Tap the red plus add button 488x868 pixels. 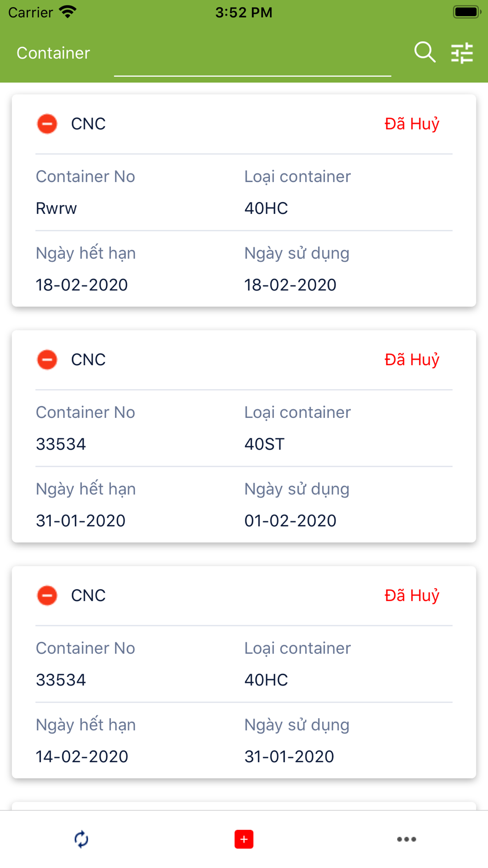coord(244,839)
